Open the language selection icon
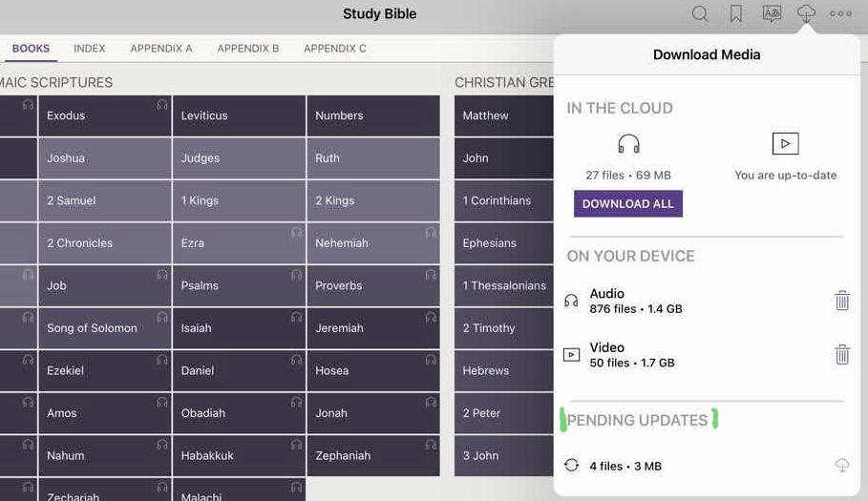This screenshot has height=501, width=868. click(772, 14)
